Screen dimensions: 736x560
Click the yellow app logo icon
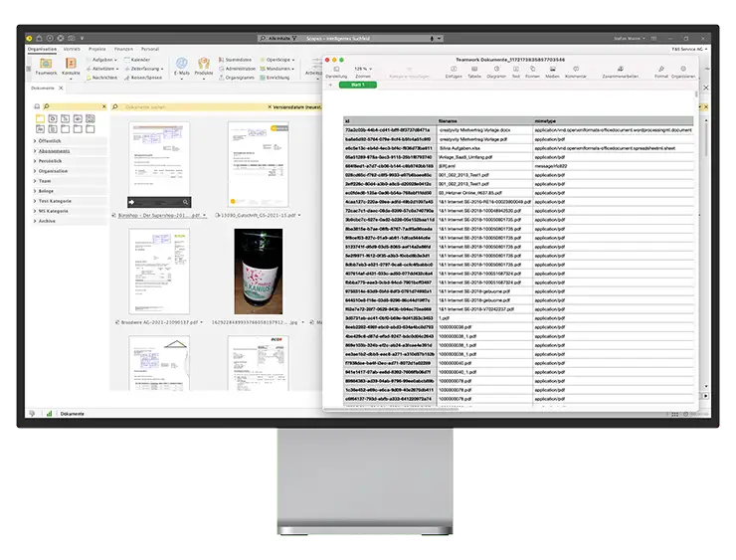coord(29,38)
